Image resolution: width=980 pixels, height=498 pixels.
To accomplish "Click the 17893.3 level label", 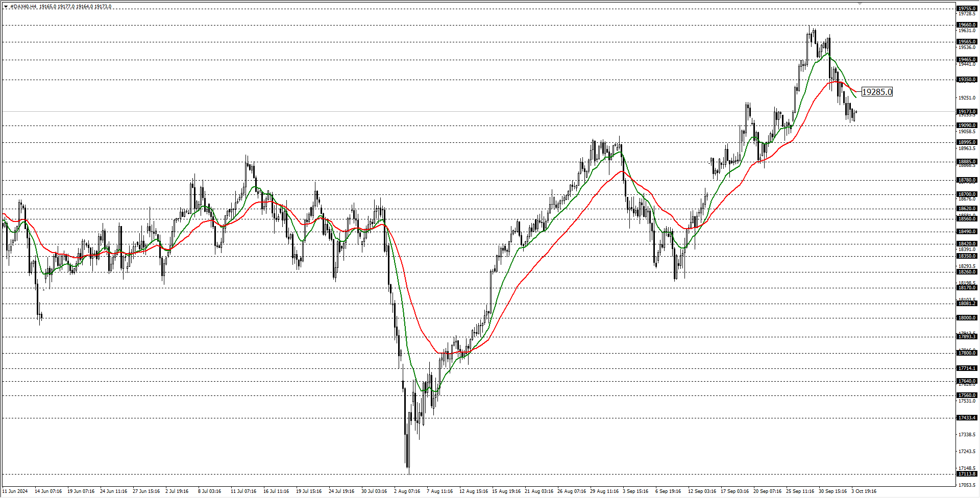I will click(967, 337).
